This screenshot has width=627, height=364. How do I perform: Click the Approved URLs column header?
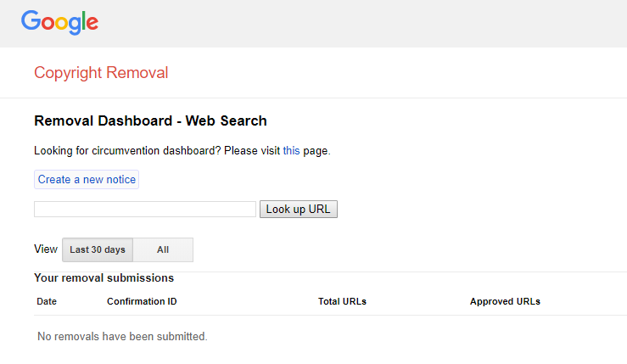pos(505,301)
